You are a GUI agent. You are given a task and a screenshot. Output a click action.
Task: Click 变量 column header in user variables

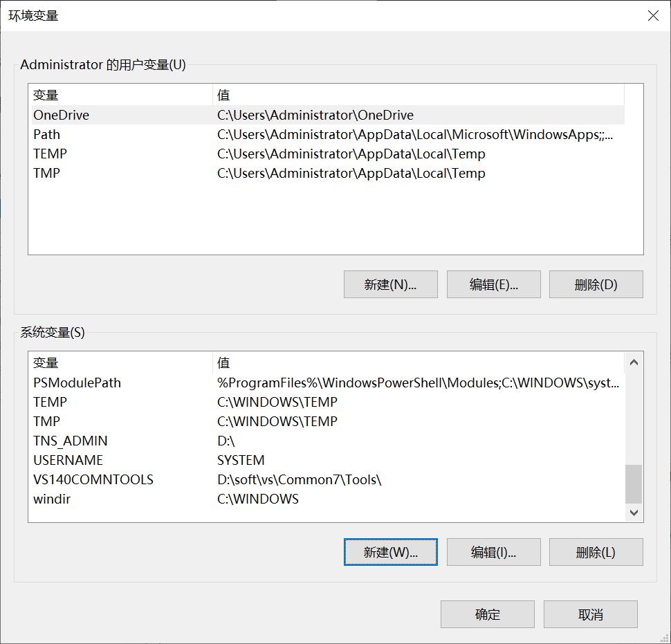(x=122, y=95)
